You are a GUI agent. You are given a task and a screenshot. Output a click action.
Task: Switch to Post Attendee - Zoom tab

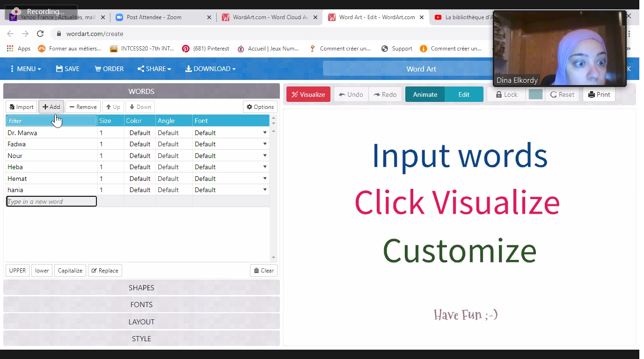click(x=154, y=17)
